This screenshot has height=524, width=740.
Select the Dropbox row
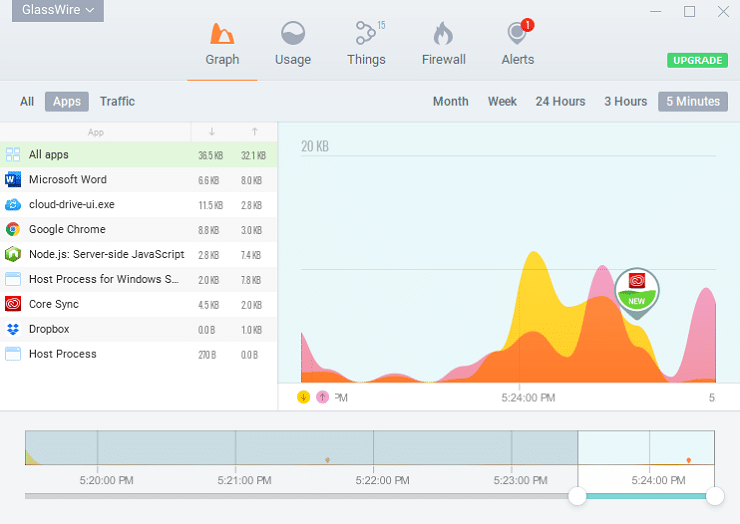pos(138,329)
